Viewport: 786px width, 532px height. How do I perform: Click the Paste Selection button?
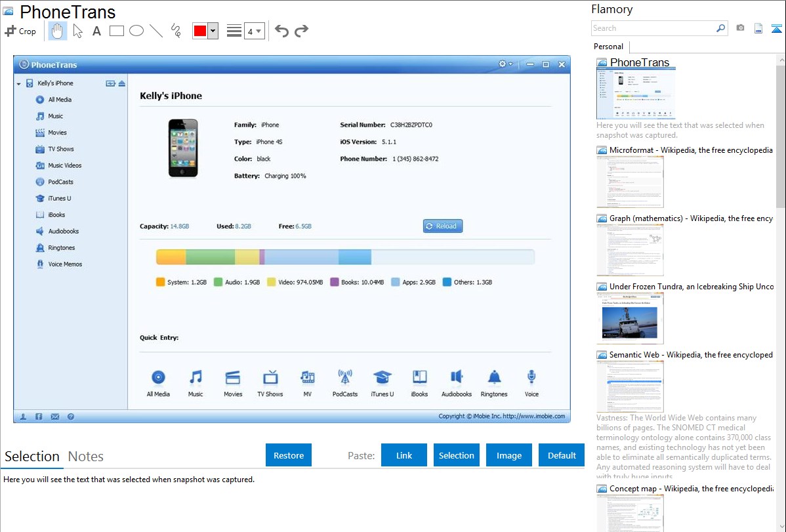pos(457,455)
